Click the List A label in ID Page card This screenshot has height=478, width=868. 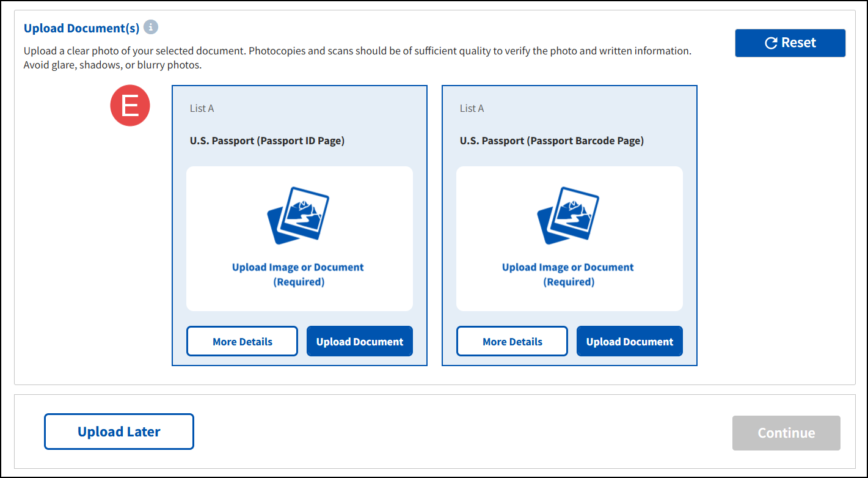pos(202,108)
